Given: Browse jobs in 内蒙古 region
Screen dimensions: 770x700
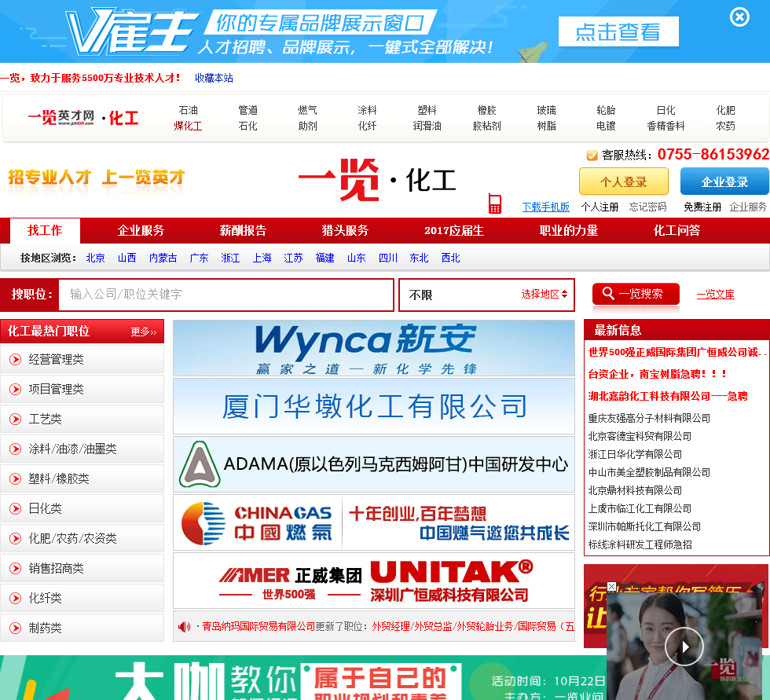Looking at the screenshot, I should coord(163,258).
